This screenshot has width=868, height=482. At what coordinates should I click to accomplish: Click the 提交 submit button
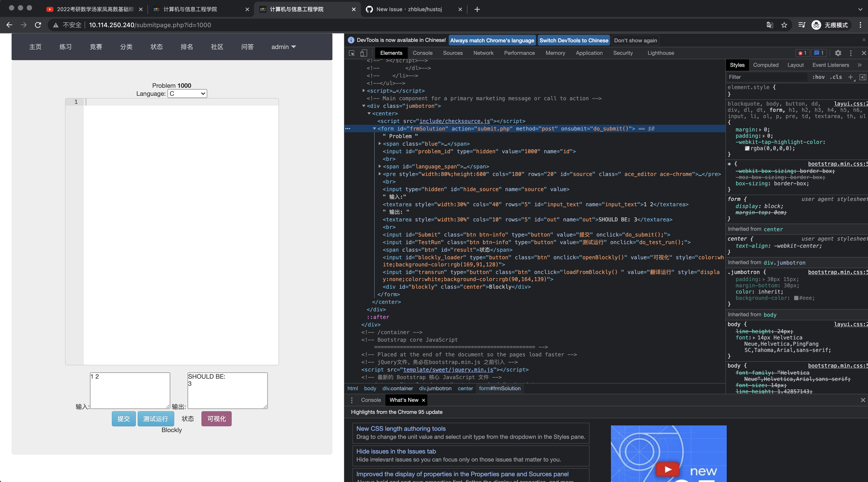[x=123, y=419]
